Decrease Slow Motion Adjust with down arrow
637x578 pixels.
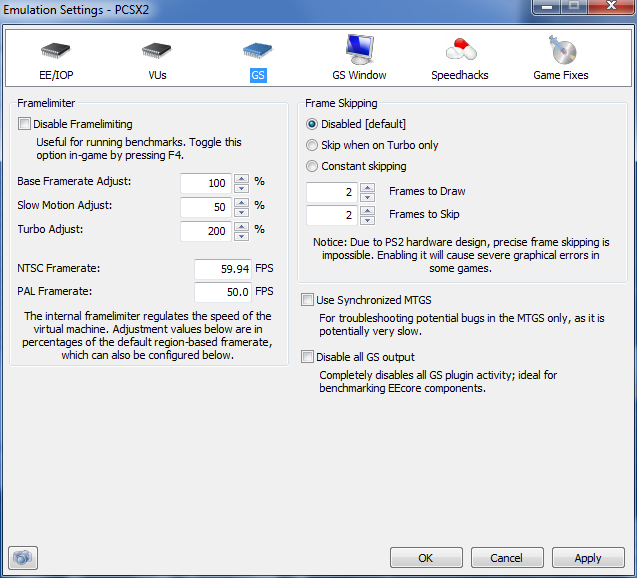click(x=242, y=212)
